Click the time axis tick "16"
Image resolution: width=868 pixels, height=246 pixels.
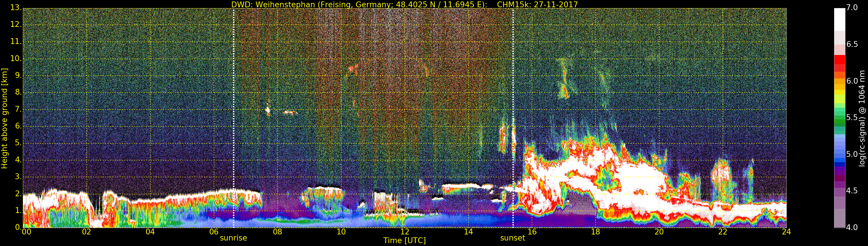(x=532, y=232)
